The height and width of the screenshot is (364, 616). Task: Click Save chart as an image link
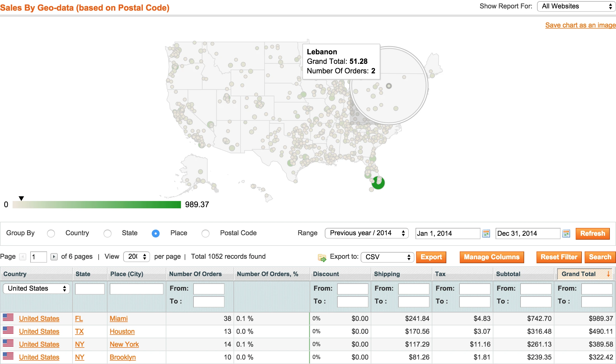tap(580, 25)
